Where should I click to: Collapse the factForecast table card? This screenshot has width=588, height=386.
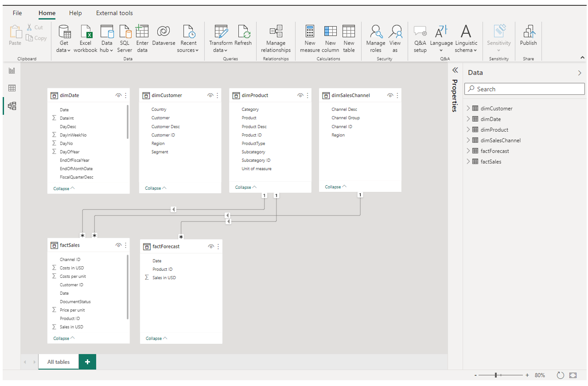[x=156, y=338]
